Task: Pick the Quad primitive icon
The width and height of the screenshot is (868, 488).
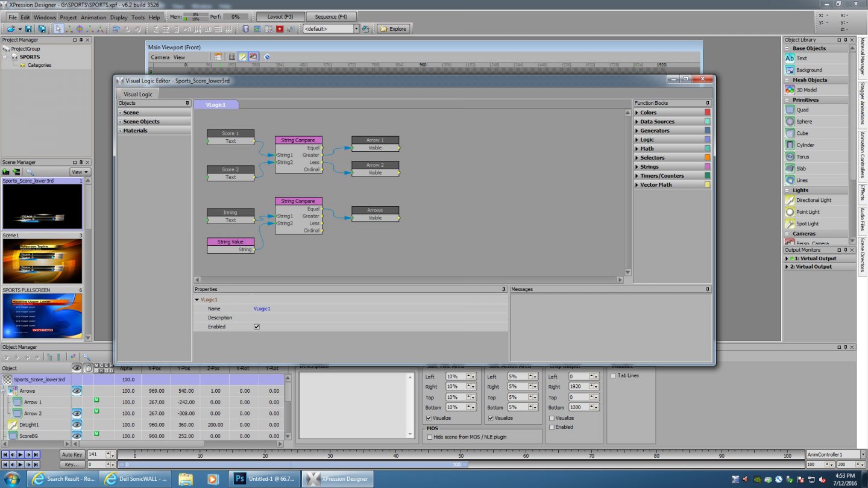Action: pyautogui.click(x=790, y=110)
